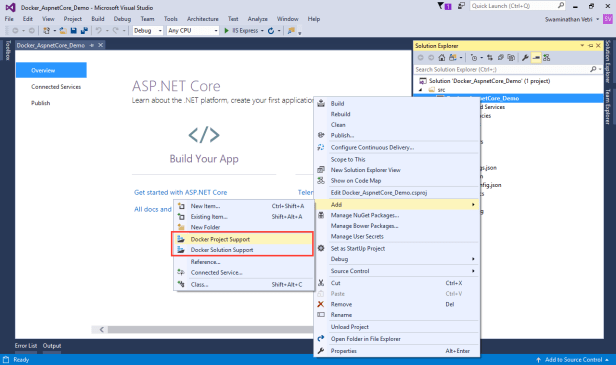Click the Sync with Active Document icon
The width and height of the screenshot is (616, 365).
pyautogui.click(x=490, y=58)
